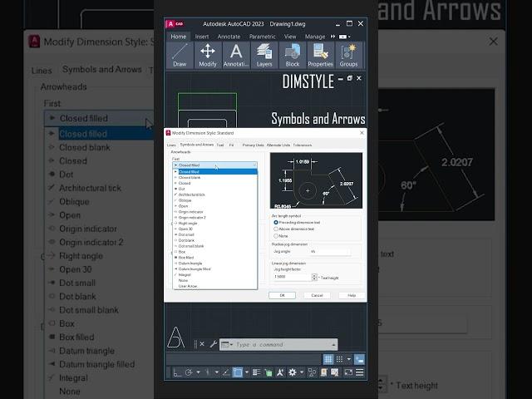Click the Jog height factor spinner arrows
Screen dimensions: 532x399
tap(314, 277)
